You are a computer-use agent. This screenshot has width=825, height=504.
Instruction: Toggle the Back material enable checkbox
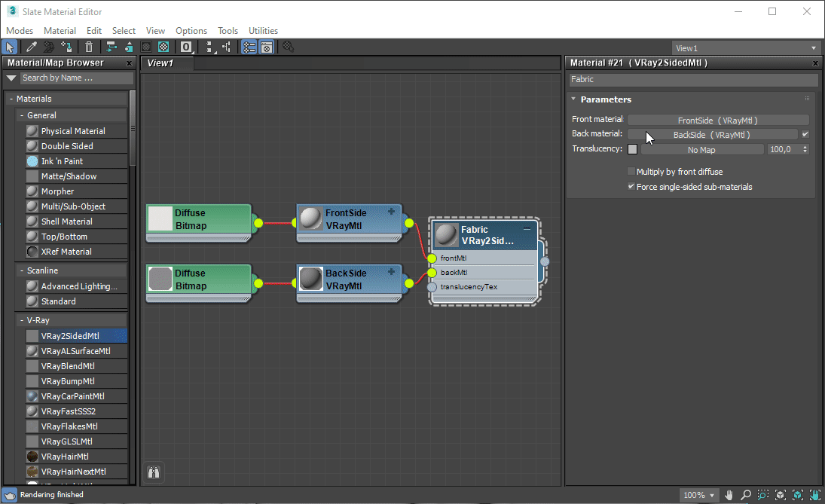805,135
